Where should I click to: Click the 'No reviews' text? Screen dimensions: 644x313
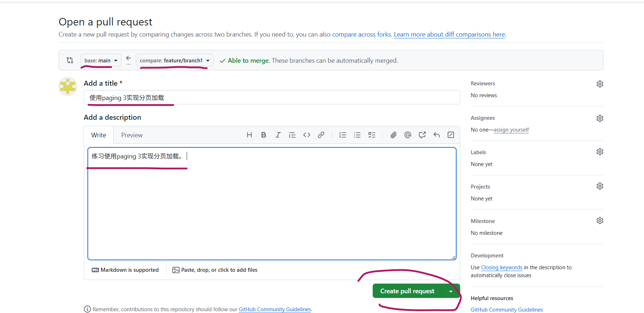[484, 95]
